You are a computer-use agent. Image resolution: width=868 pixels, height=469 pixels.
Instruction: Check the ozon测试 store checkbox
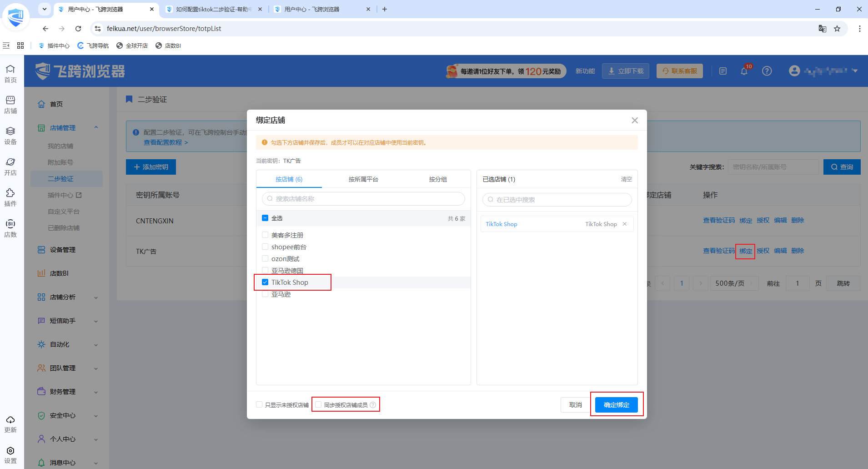click(265, 258)
